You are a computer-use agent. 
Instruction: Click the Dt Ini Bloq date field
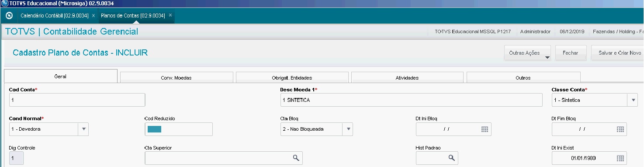point(454,129)
